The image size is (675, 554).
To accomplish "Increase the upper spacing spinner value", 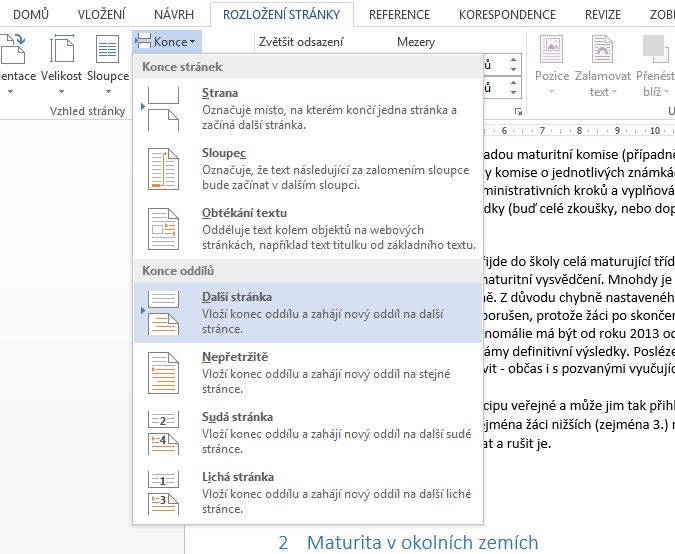I will (513, 60).
